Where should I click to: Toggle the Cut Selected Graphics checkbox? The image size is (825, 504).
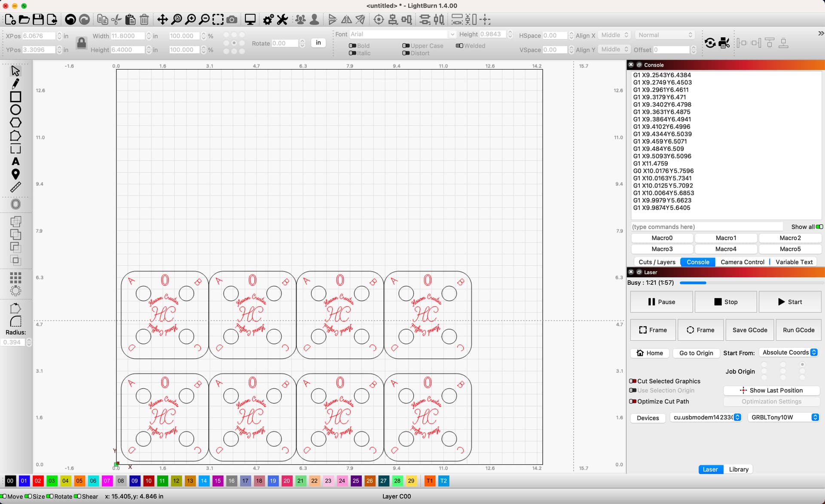pyautogui.click(x=632, y=381)
